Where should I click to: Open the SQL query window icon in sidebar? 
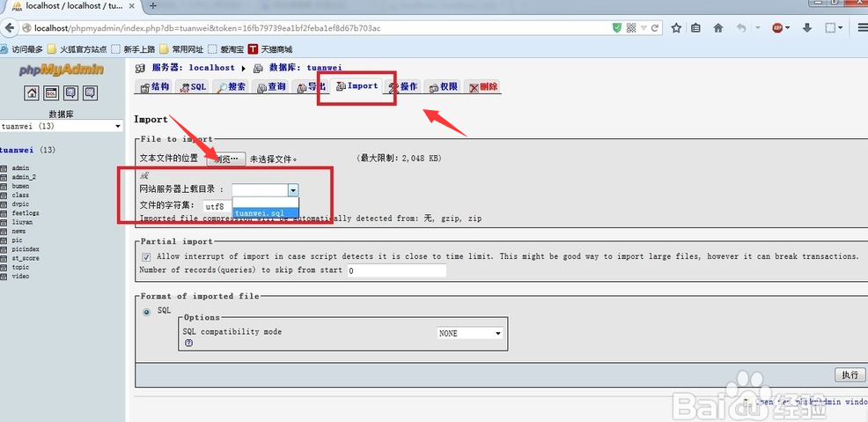51,93
